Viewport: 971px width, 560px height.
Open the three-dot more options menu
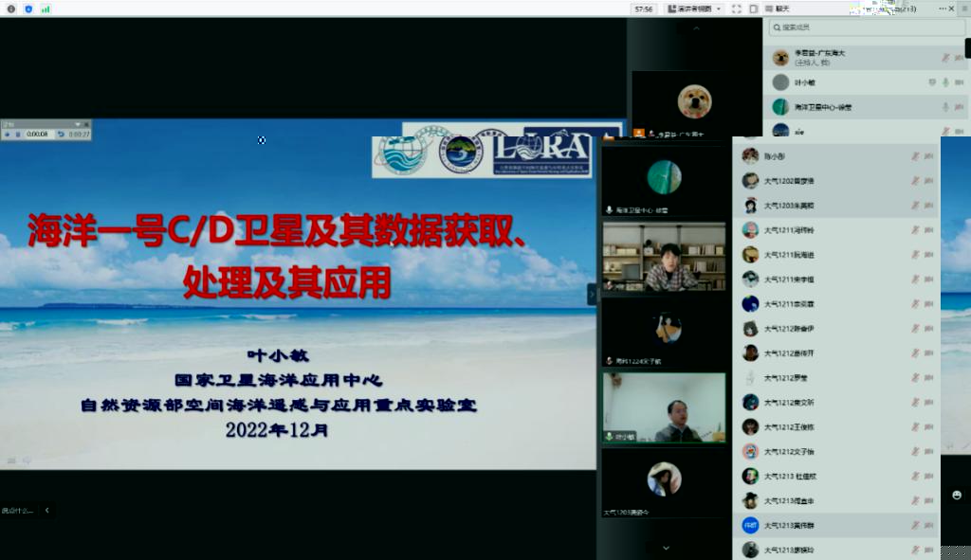(x=942, y=9)
